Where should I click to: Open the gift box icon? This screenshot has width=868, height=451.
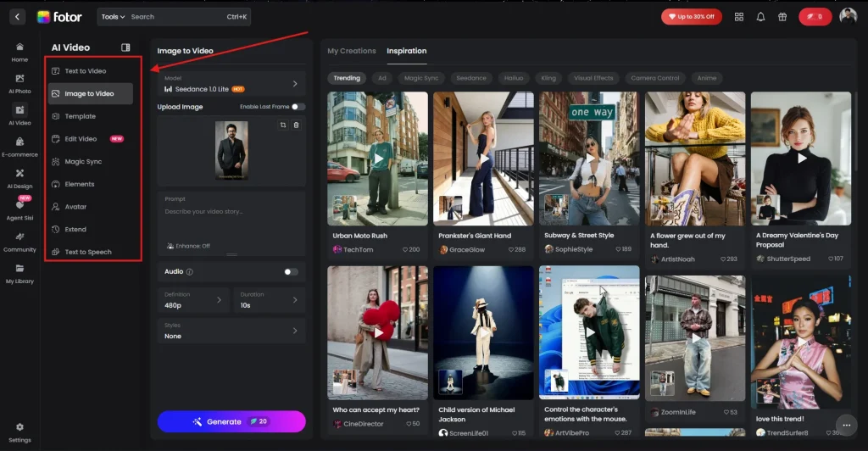782,17
